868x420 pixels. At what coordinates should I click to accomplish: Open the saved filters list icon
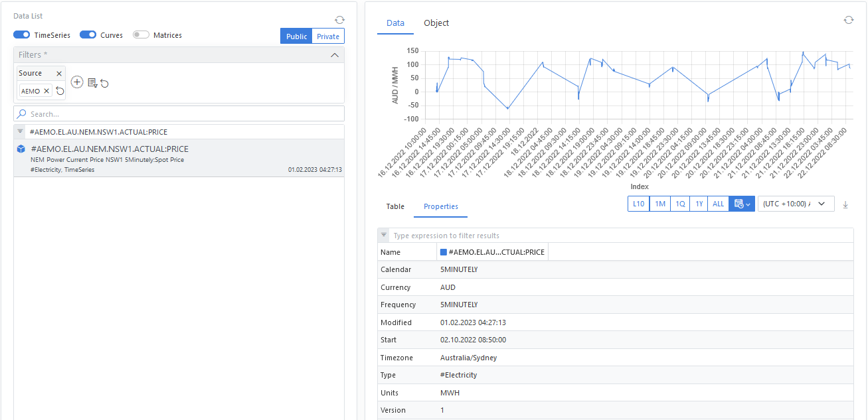[x=92, y=83]
